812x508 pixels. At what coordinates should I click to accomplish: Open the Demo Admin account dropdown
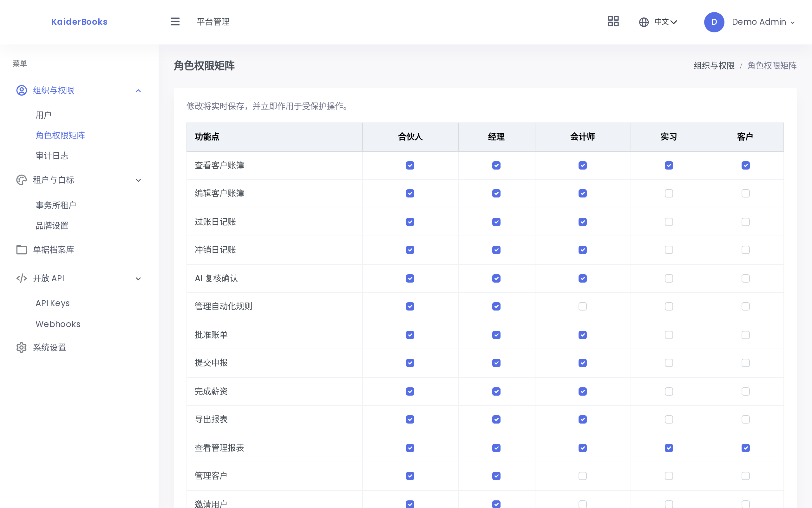pos(763,22)
